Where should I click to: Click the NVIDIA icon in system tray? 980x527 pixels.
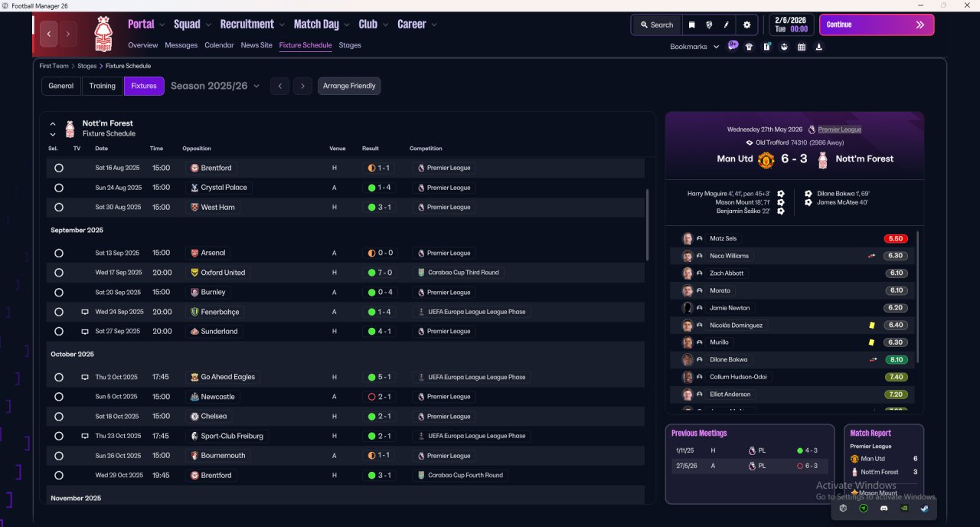point(904,508)
